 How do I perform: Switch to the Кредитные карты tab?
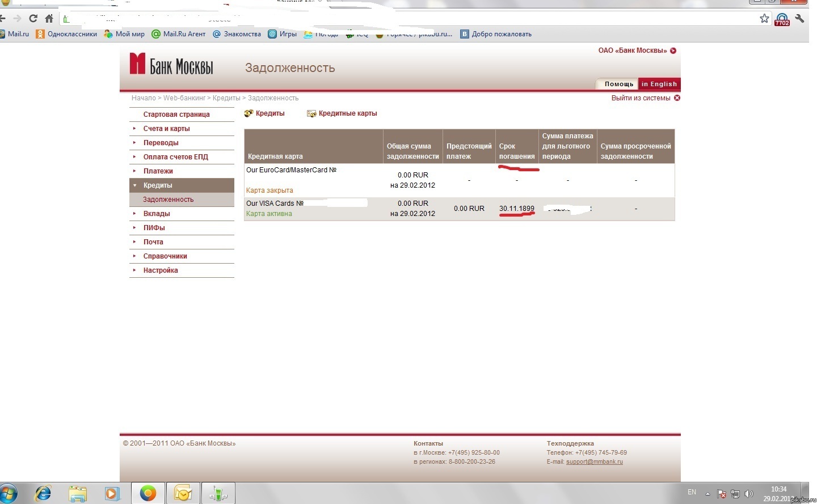347,113
